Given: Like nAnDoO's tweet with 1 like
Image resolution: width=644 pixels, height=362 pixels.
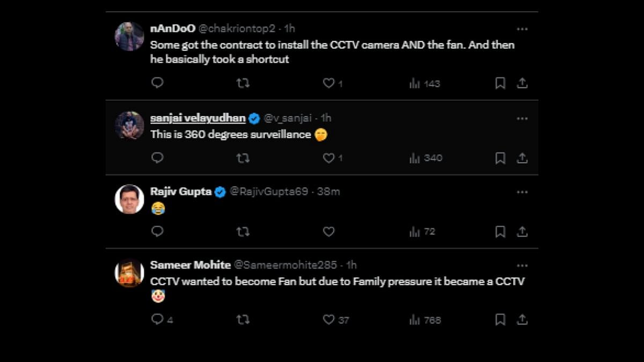Looking at the screenshot, I should 328,83.
